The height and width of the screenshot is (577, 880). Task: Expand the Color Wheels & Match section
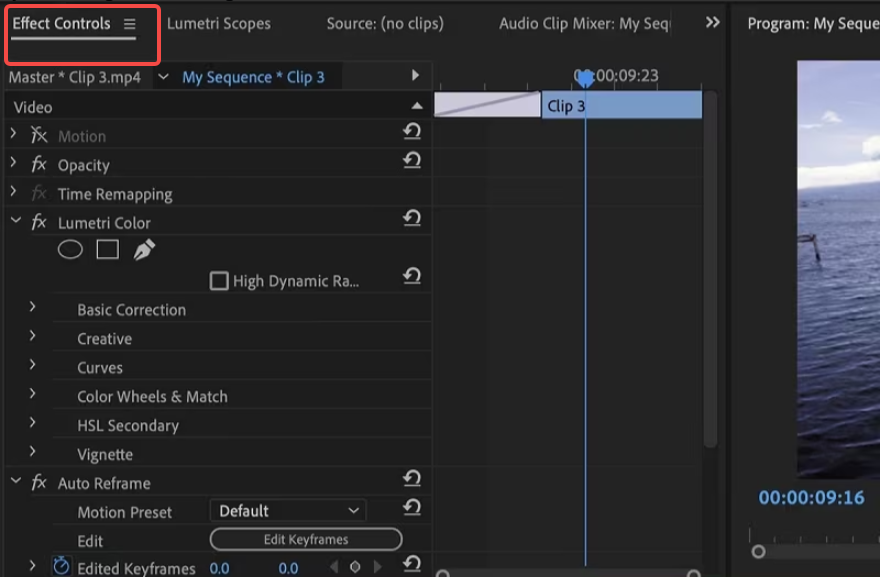tap(33, 396)
